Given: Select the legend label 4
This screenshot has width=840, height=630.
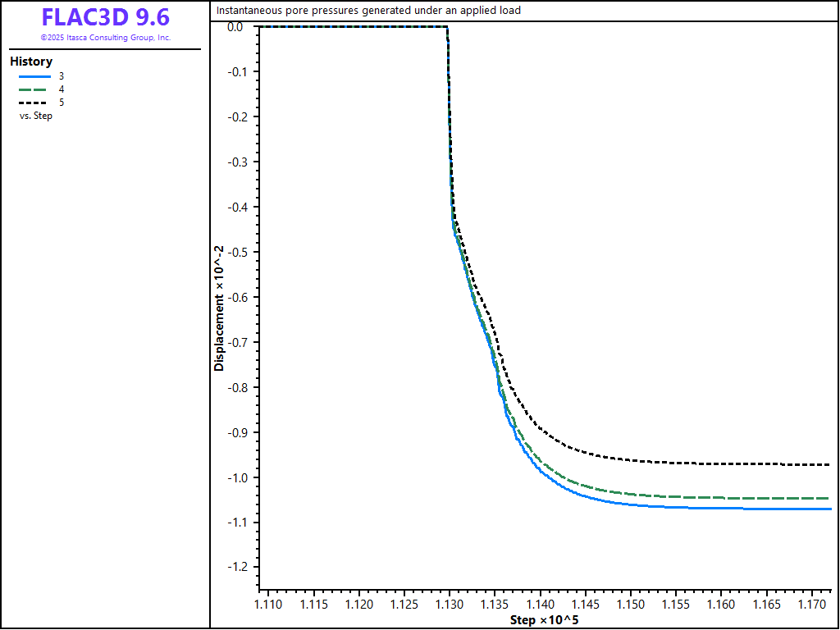Looking at the screenshot, I should tap(62, 89).
